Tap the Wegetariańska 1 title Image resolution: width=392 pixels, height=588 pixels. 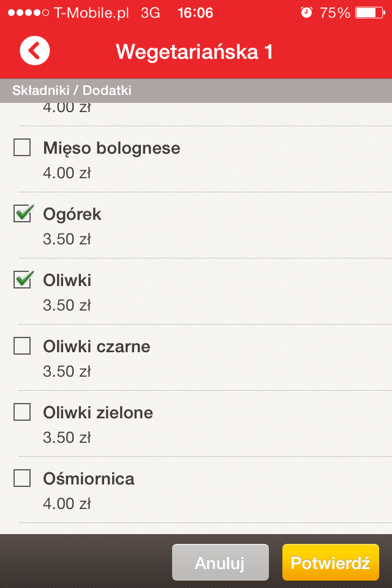(194, 51)
